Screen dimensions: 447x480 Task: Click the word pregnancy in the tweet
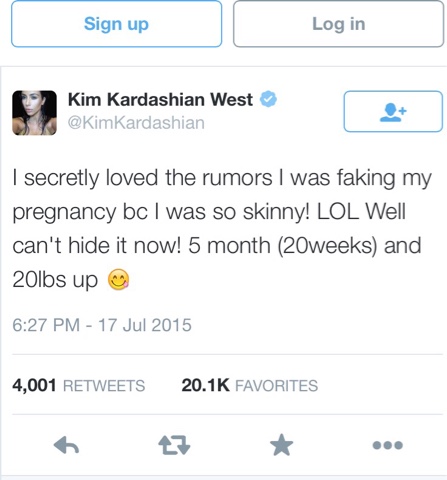(65, 213)
